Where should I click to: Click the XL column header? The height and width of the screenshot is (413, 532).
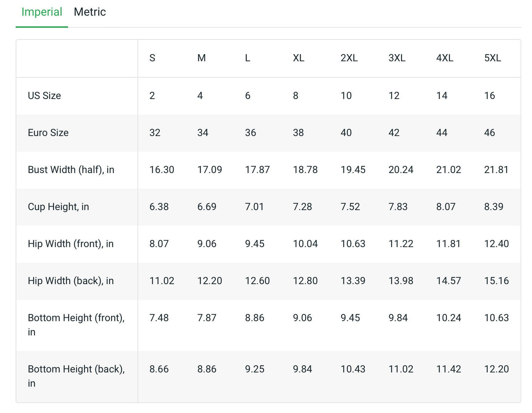tap(298, 58)
